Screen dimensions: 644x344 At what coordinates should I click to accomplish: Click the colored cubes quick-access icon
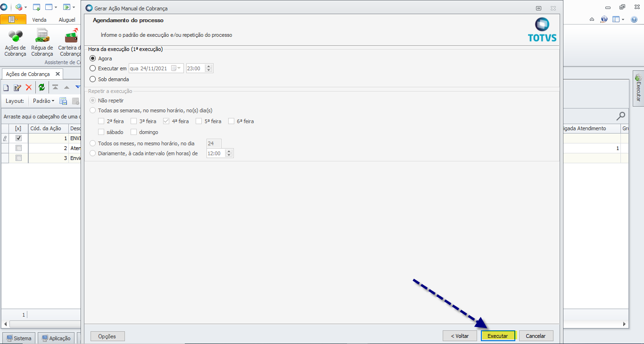[x=19, y=7]
